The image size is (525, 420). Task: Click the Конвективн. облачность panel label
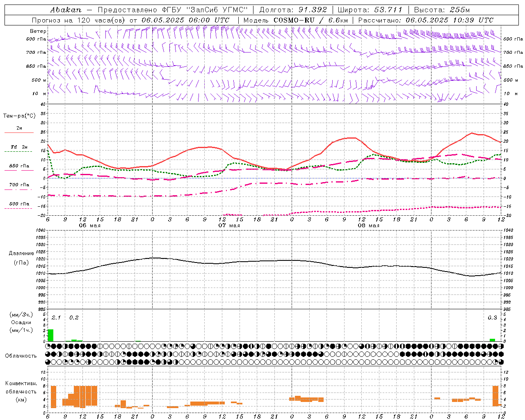coord(21,388)
